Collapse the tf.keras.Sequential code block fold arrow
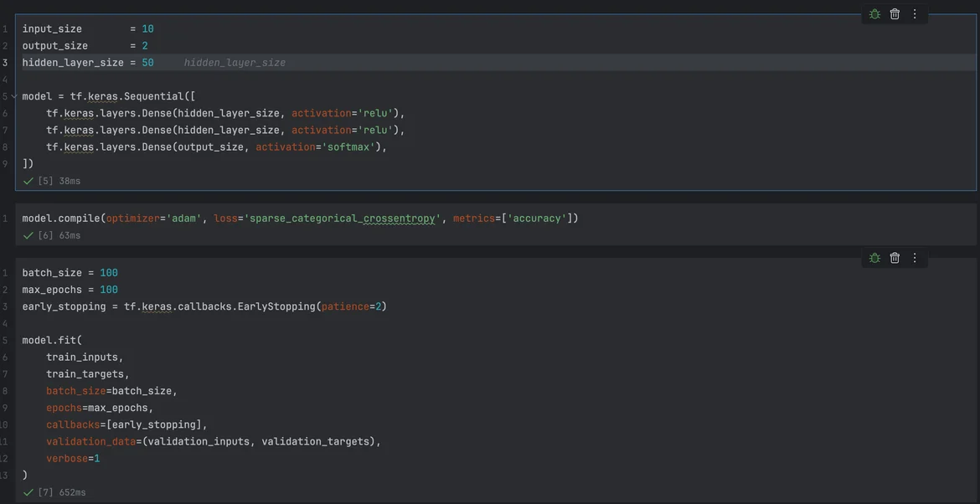 tap(14, 96)
